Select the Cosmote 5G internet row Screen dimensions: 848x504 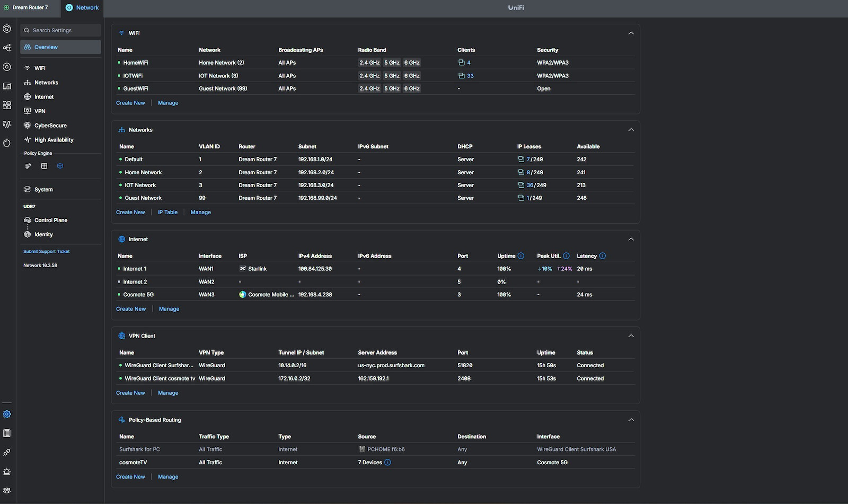tap(375, 295)
